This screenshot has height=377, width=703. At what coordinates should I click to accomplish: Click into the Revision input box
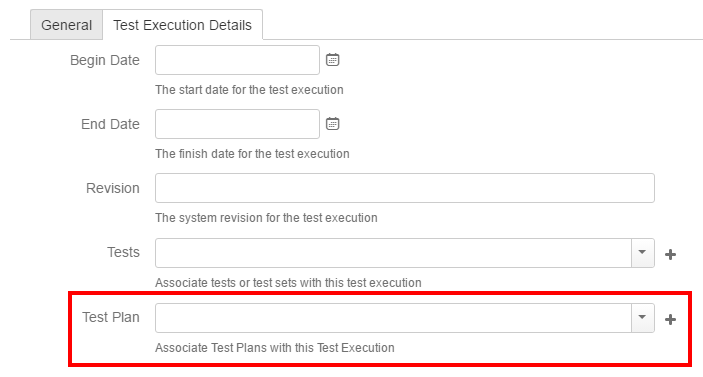(405, 188)
